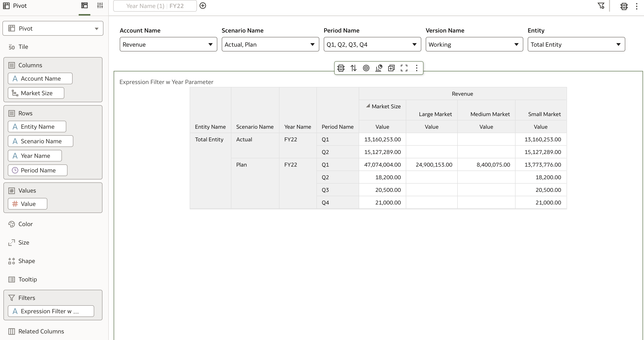Click Entity Name header in table
Screen dimensions: 644x340
[x=210, y=127]
